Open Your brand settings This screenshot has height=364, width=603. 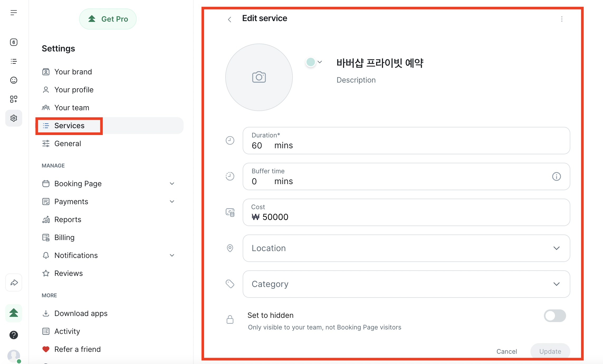[x=73, y=72]
